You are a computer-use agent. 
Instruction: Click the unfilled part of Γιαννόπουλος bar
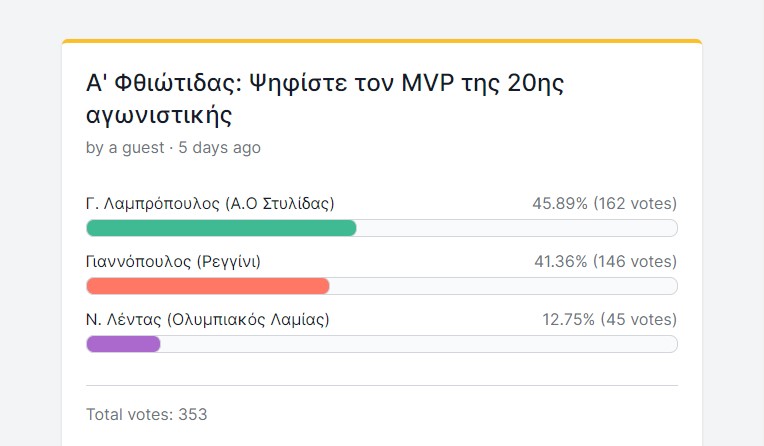[503, 286]
